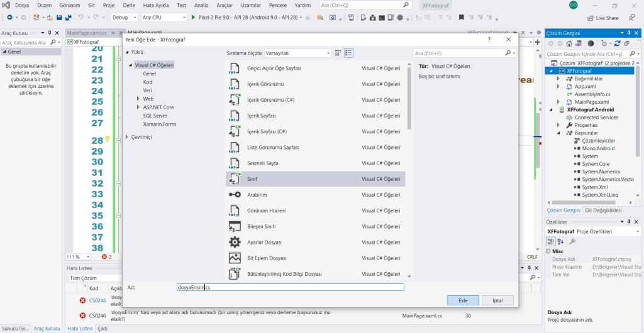Open the Hata Ayıkla menu
Image resolution: width=644 pixels, height=333 pixels.
coord(155,5)
